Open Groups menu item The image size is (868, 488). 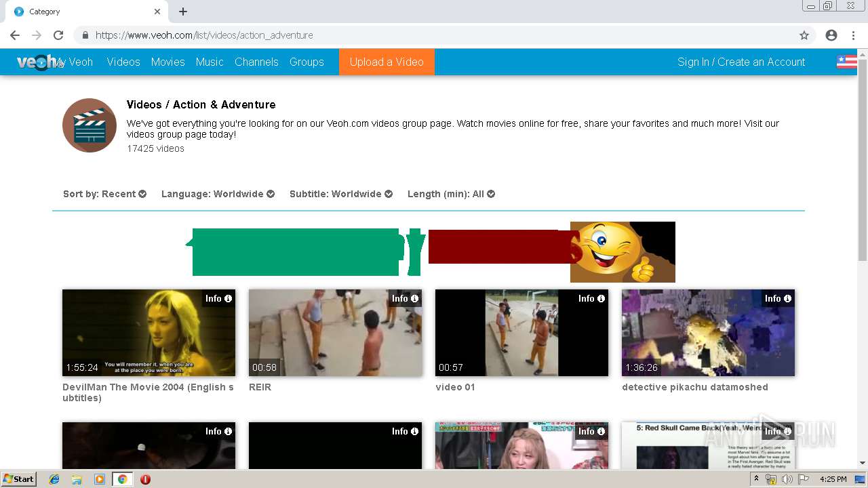(x=307, y=62)
